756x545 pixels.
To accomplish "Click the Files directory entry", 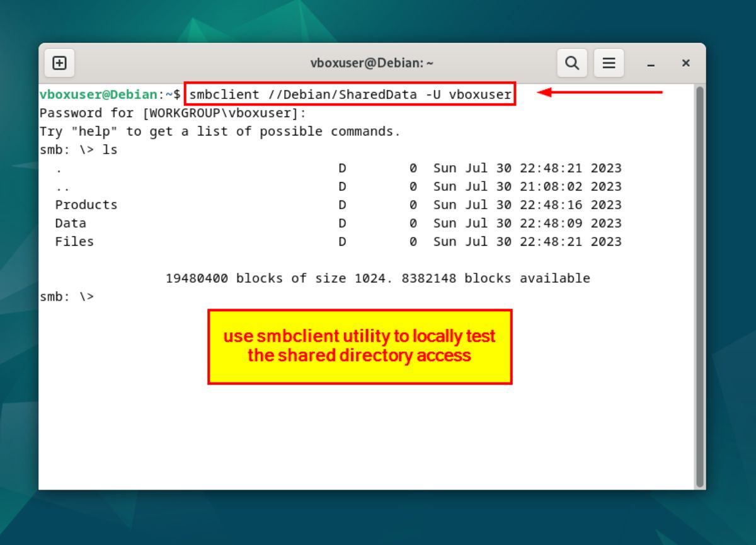I will point(74,241).
